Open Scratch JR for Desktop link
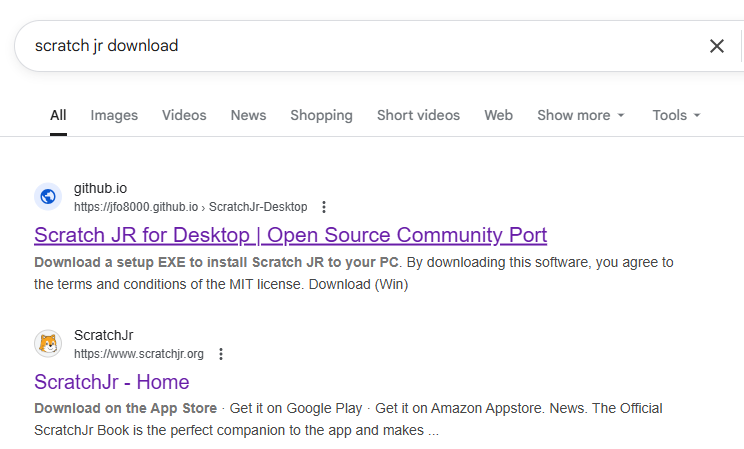 290,235
